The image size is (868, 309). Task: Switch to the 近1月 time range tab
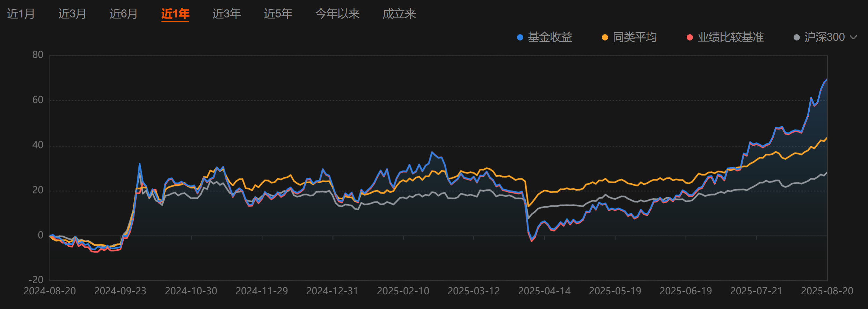tap(21, 14)
